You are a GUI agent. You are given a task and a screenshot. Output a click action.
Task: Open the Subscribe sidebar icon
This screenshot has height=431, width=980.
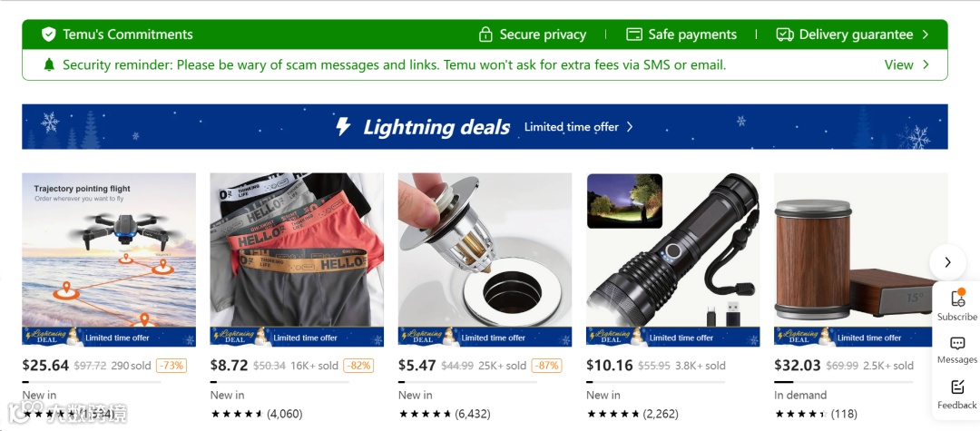(x=957, y=298)
